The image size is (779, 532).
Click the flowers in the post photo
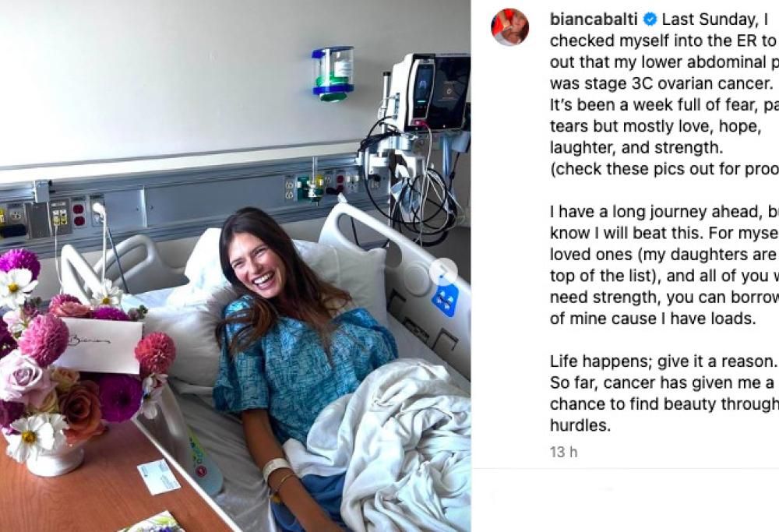(x=78, y=374)
